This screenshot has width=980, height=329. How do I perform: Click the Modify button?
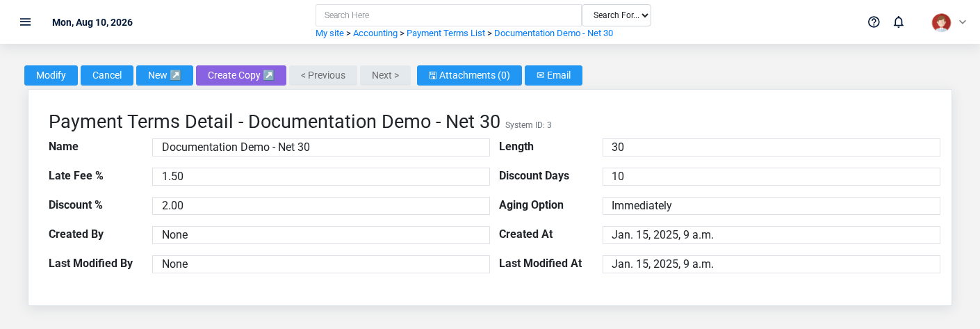pos(51,75)
